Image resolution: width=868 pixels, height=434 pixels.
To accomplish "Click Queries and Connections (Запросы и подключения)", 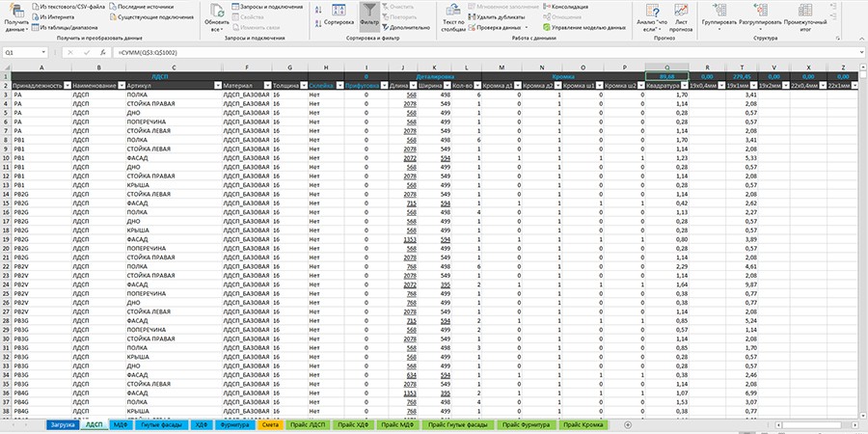I will tap(266, 6).
